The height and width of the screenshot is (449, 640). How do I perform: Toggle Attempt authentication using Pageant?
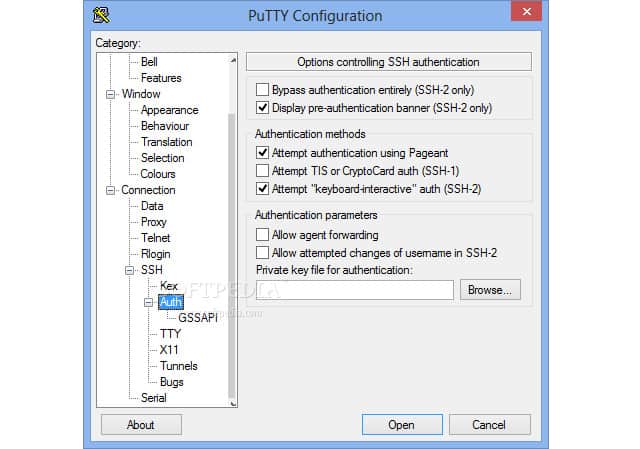click(x=262, y=153)
